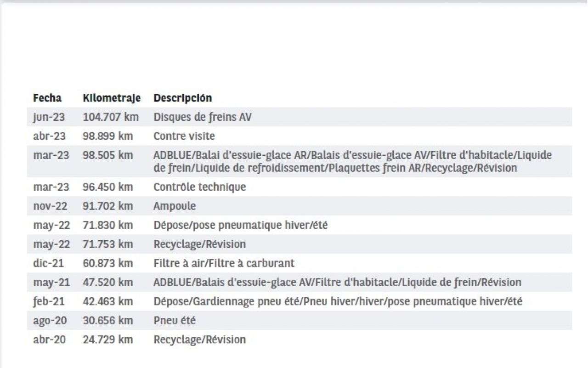Select the Disques de freins AV entry
This screenshot has width=588, height=368.
point(203,117)
